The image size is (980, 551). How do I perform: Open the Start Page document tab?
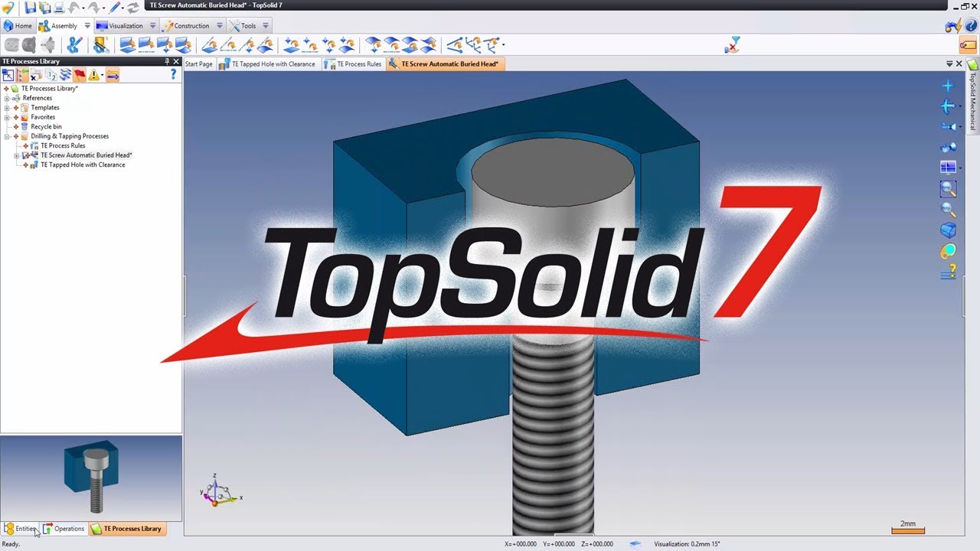(x=199, y=64)
